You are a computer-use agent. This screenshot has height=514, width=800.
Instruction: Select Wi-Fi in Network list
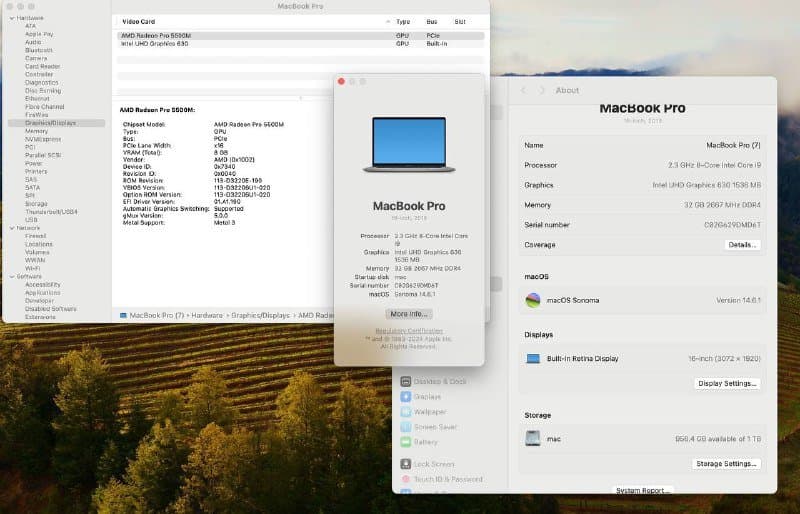coord(33,268)
